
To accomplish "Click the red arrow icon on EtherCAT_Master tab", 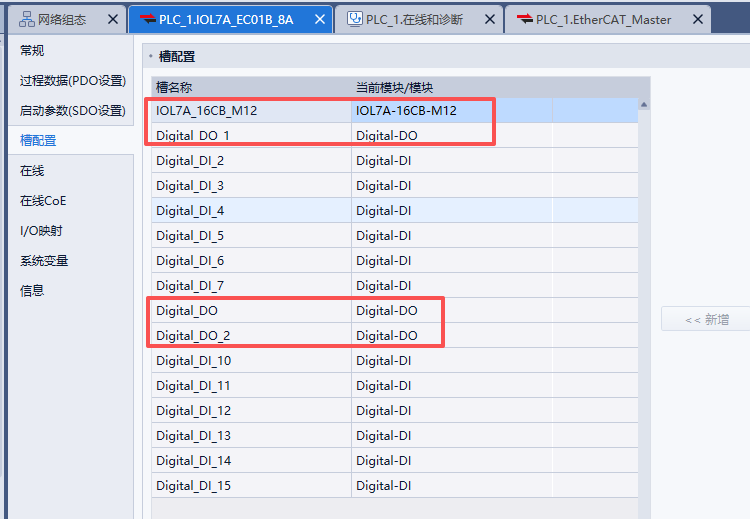I will (525, 19).
